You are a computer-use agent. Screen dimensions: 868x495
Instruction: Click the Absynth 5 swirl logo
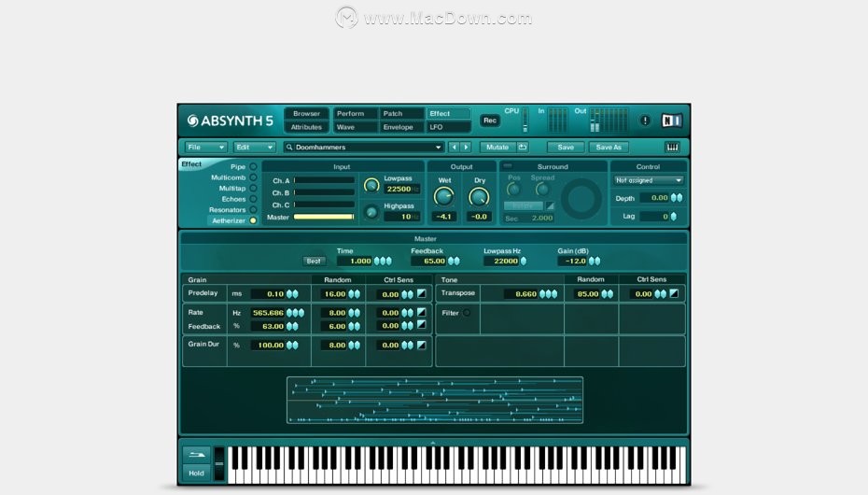pyautogui.click(x=192, y=120)
